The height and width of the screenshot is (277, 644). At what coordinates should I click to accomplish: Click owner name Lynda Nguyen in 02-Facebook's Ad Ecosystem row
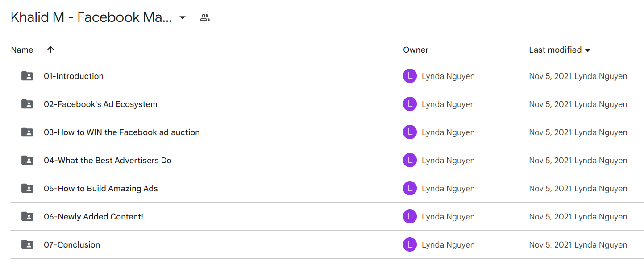448,104
